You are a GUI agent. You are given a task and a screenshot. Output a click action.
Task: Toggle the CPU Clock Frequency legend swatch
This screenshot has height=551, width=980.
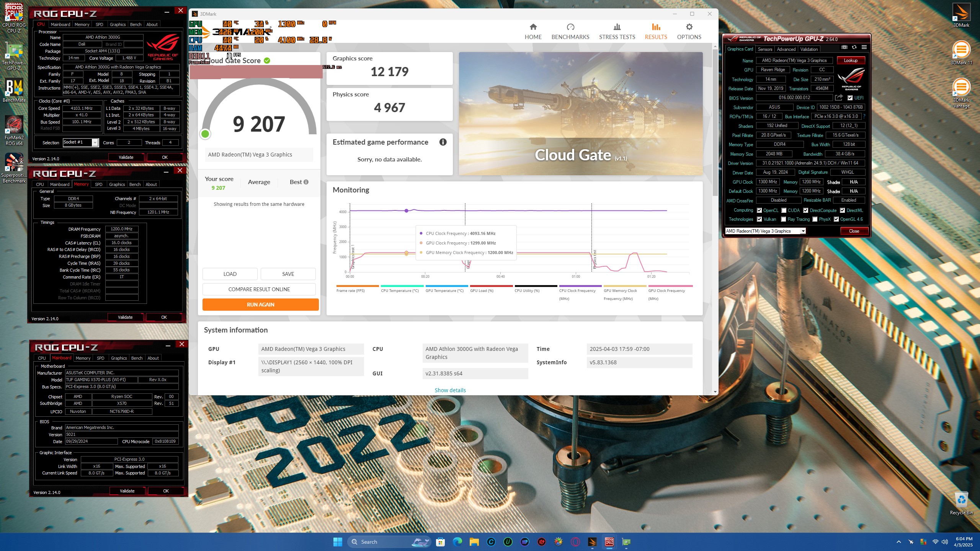tap(580, 286)
